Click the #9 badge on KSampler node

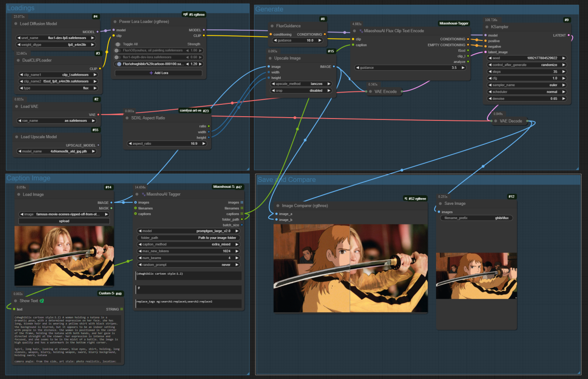point(567,20)
